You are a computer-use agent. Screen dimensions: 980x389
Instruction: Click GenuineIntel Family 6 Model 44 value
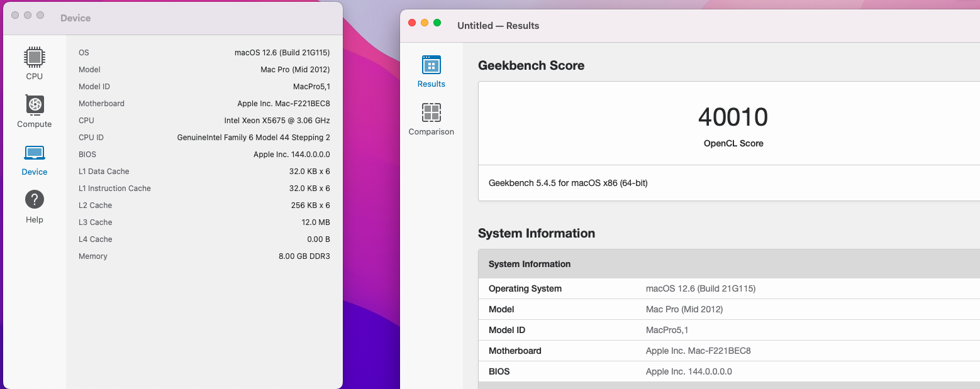click(x=253, y=138)
